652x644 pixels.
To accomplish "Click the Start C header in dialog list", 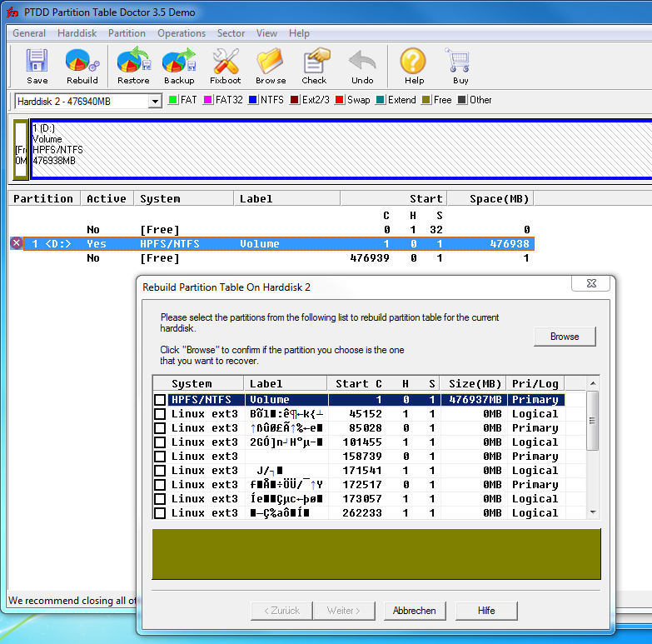I will 358,383.
